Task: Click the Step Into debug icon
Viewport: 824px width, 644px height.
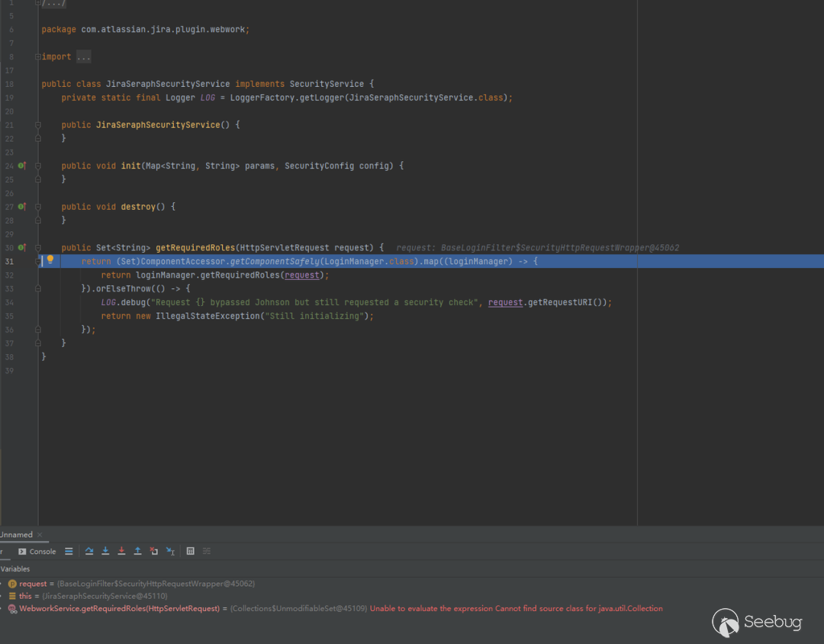Action: [x=105, y=551]
